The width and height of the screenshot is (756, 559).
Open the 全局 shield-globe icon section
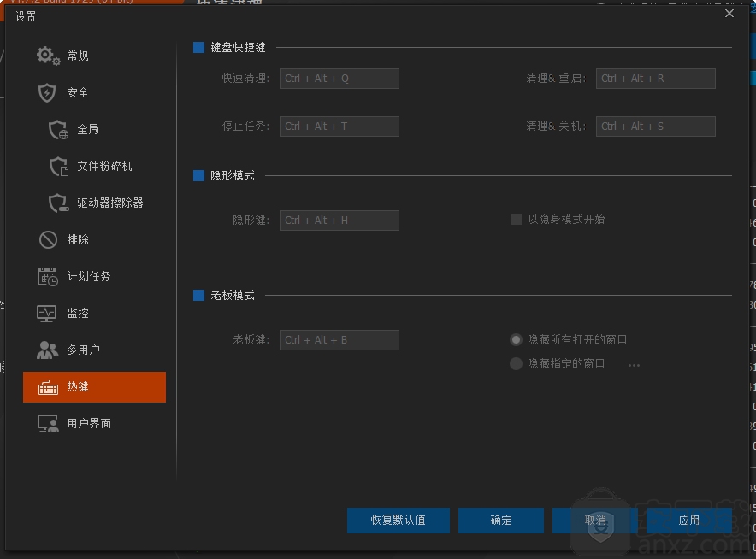(x=58, y=130)
